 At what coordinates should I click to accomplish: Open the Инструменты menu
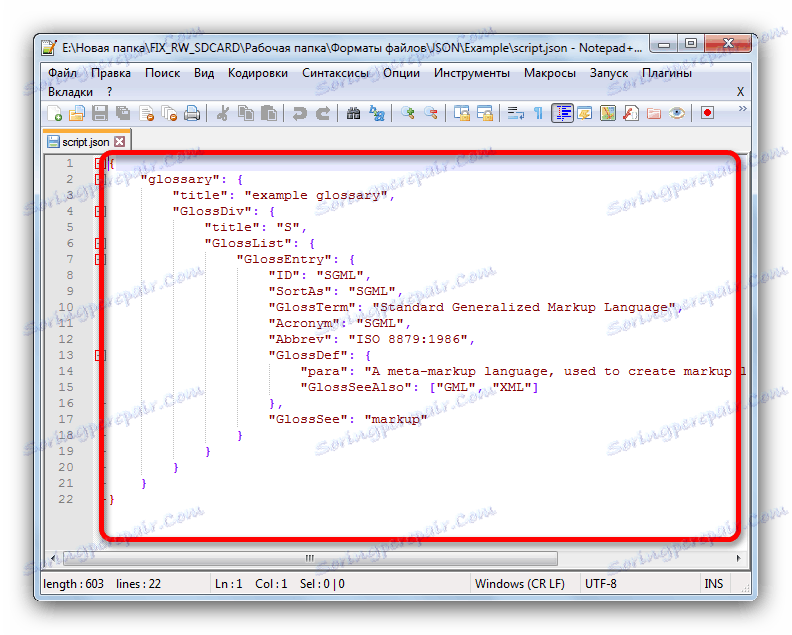tap(472, 73)
